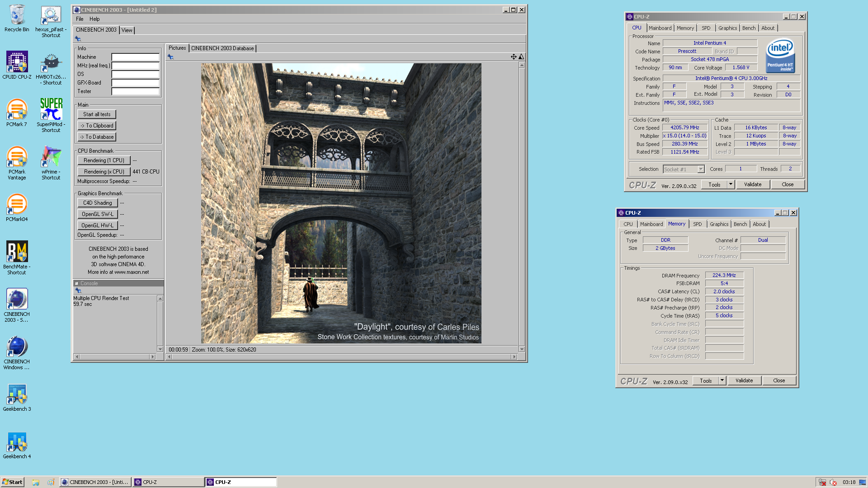Open the Socket #1 selection dropdown

click(x=684, y=169)
